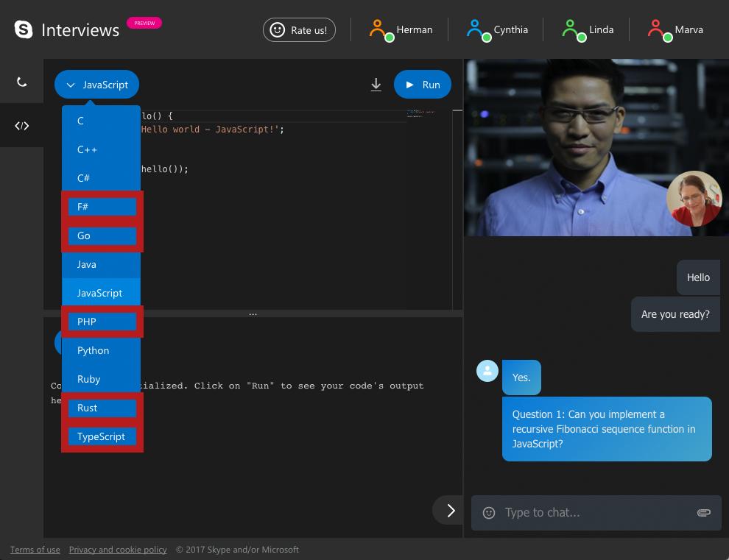Open the Terms of use link
This screenshot has height=560, width=729.
coord(35,550)
